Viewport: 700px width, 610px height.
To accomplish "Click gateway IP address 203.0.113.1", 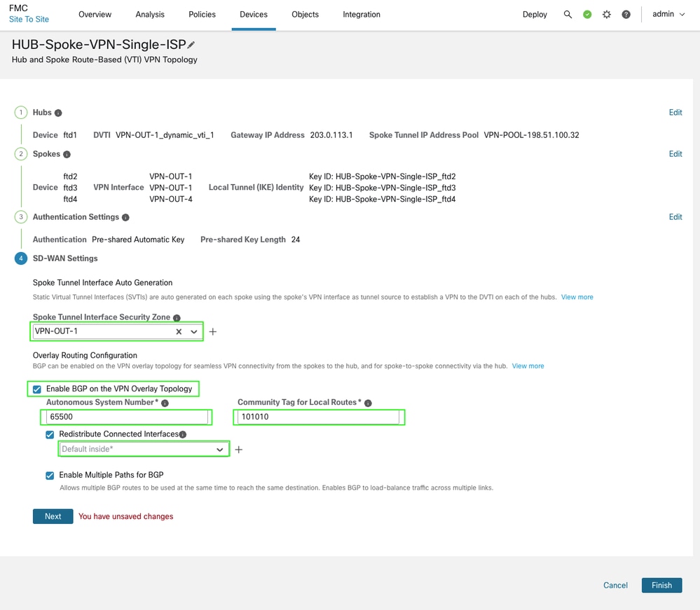I will [331, 135].
